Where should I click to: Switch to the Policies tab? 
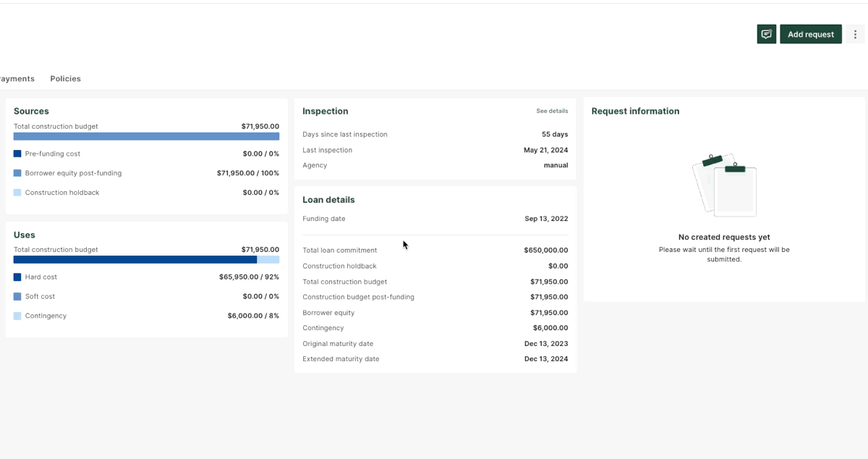(65, 78)
